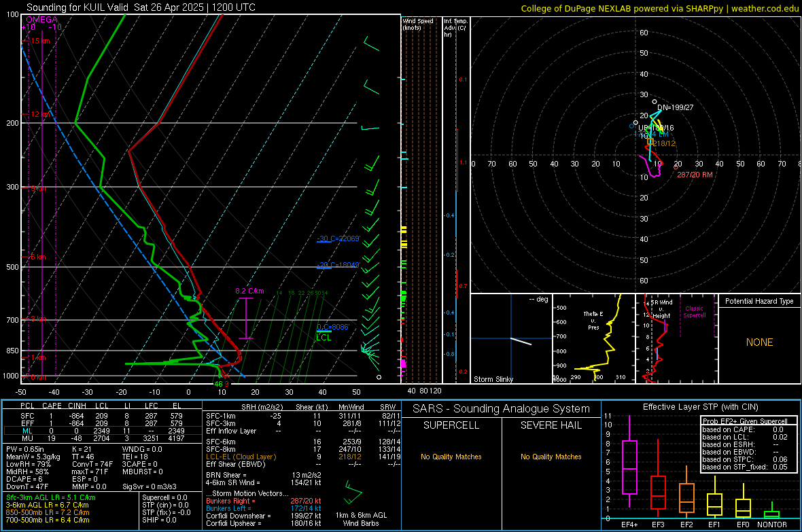Click the "SRH (m2/s2)" column header

click(262, 407)
